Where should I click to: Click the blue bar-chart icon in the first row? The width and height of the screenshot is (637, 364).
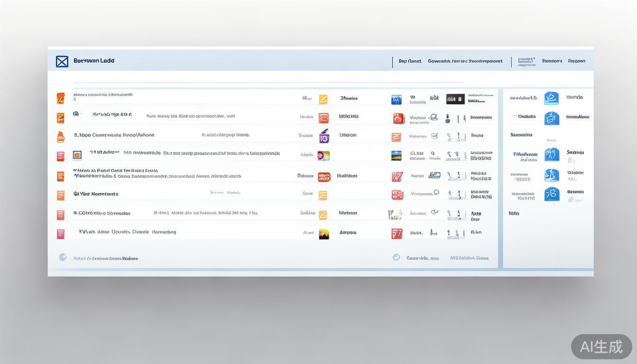click(396, 100)
